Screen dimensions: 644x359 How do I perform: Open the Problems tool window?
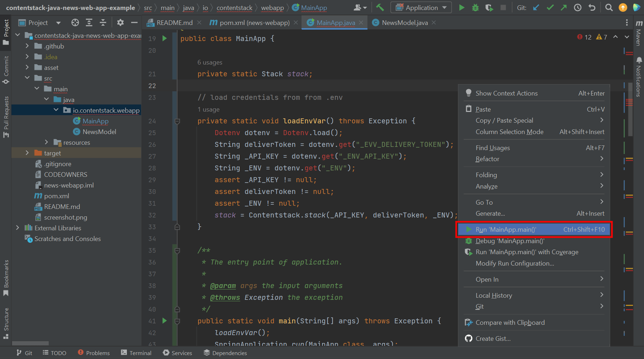(94, 353)
